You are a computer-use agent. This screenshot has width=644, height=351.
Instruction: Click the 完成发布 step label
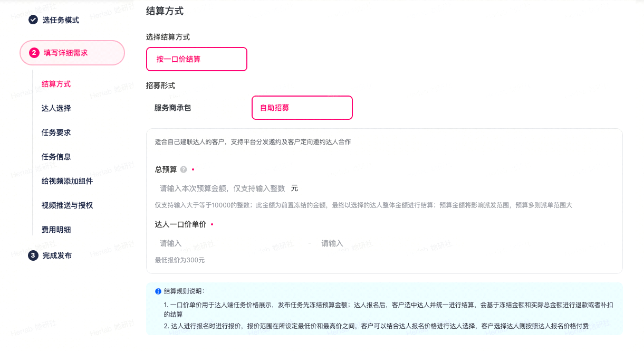pyautogui.click(x=57, y=255)
